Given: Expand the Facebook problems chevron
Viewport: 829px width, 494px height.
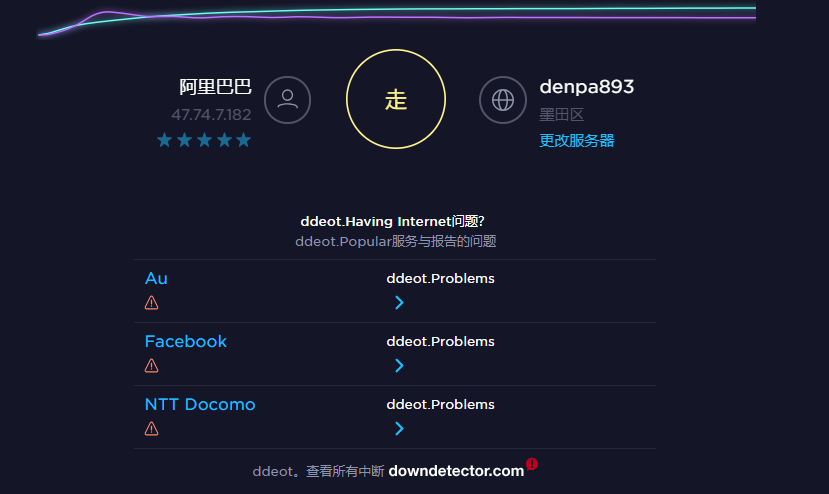Looking at the screenshot, I should [399, 365].
